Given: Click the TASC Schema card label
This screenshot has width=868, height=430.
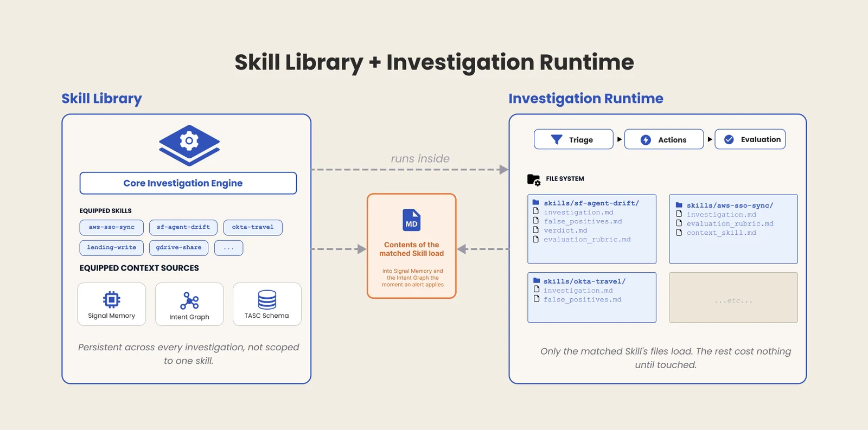Looking at the screenshot, I should click(x=267, y=316).
